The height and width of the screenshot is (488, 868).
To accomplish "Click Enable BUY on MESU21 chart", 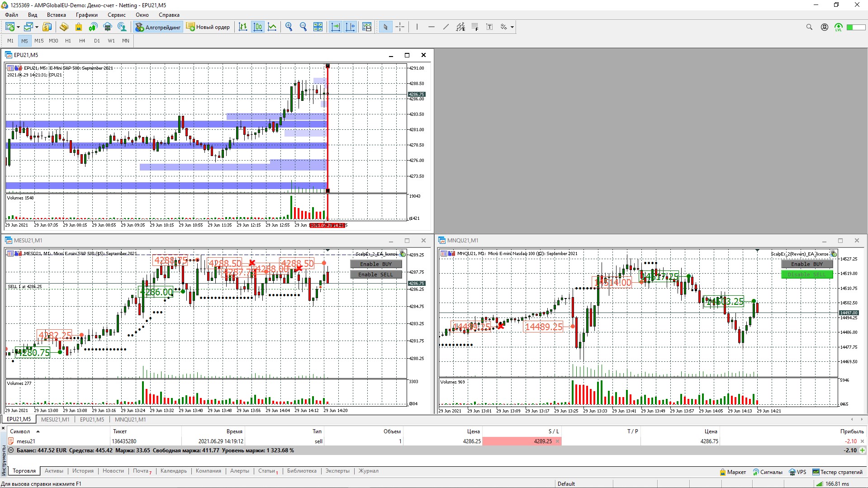I will (x=376, y=264).
